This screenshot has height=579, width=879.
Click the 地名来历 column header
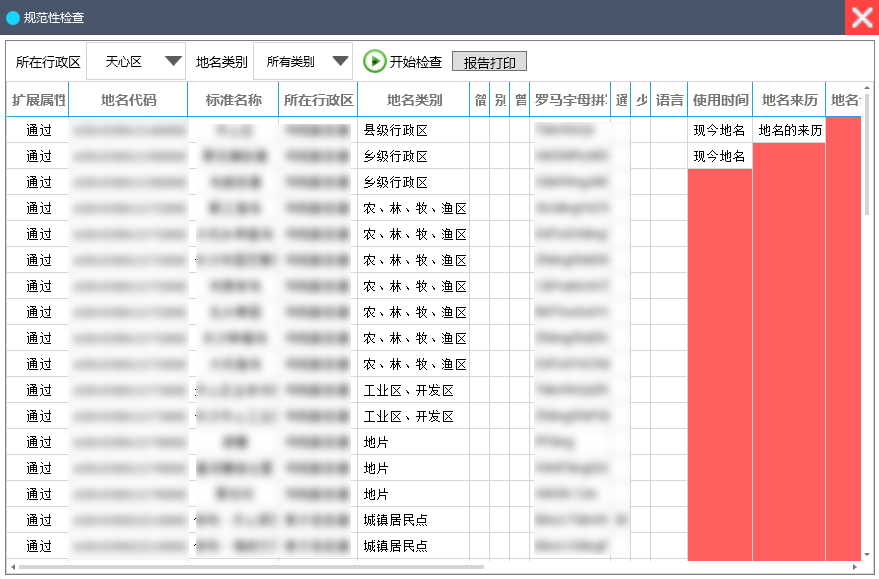(x=789, y=100)
